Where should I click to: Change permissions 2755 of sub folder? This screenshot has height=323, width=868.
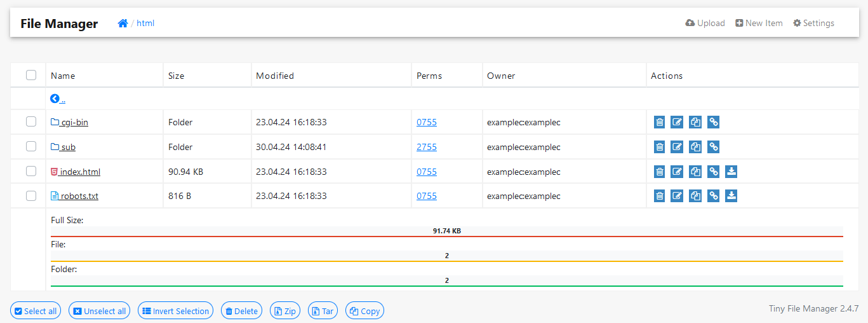426,147
